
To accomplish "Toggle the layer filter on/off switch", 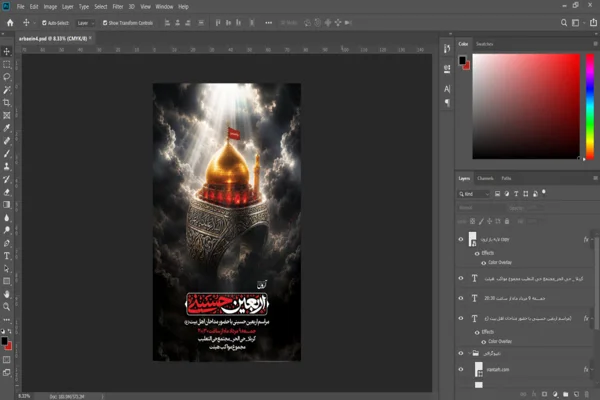I will (x=544, y=193).
